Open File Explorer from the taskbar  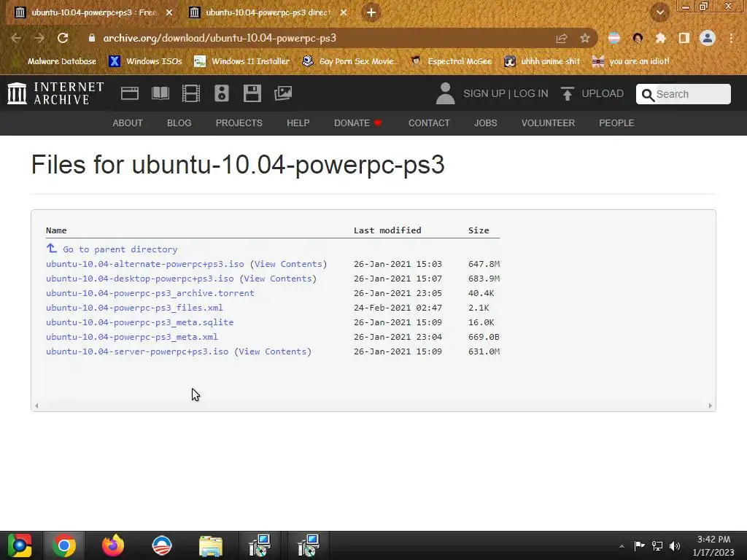[x=211, y=545]
